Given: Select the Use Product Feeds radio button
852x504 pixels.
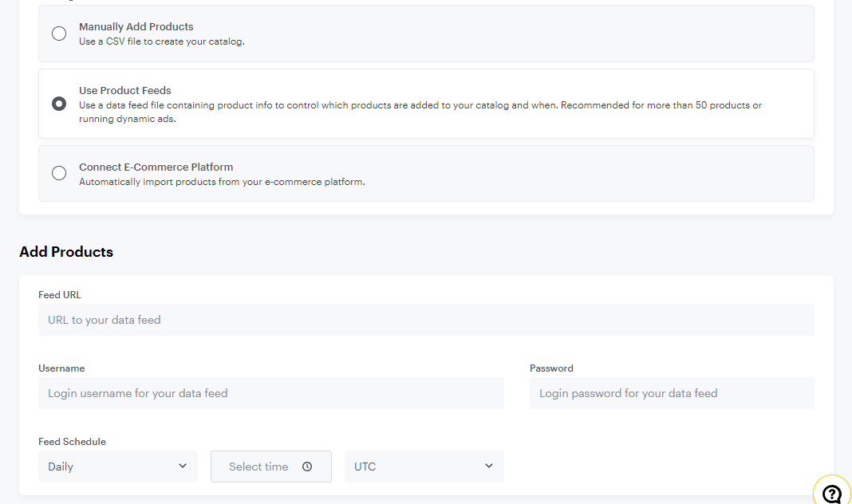Looking at the screenshot, I should click(x=59, y=104).
